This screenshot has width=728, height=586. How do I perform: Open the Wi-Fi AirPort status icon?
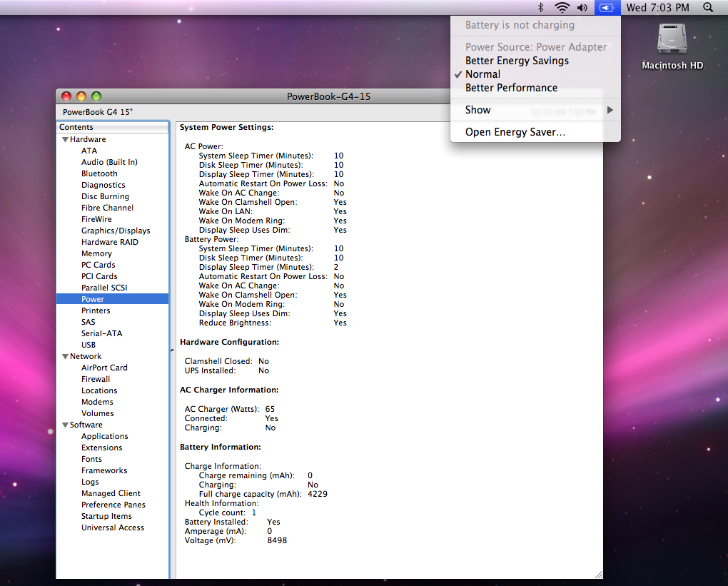tap(562, 7)
